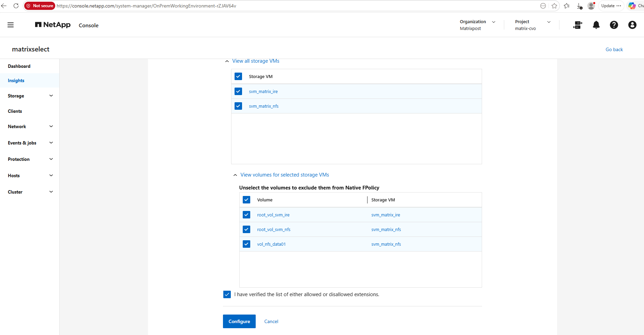Open browser downloads
The height and width of the screenshot is (335, 644).
tap(579, 6)
